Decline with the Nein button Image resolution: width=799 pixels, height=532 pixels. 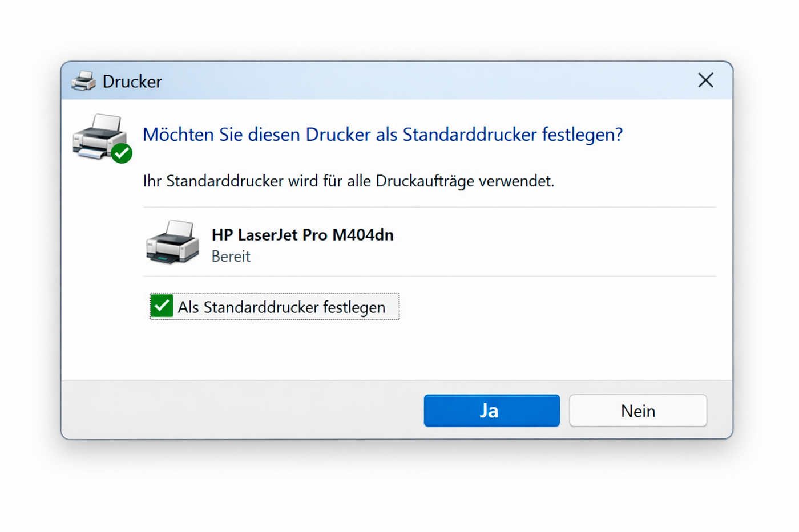pyautogui.click(x=638, y=411)
